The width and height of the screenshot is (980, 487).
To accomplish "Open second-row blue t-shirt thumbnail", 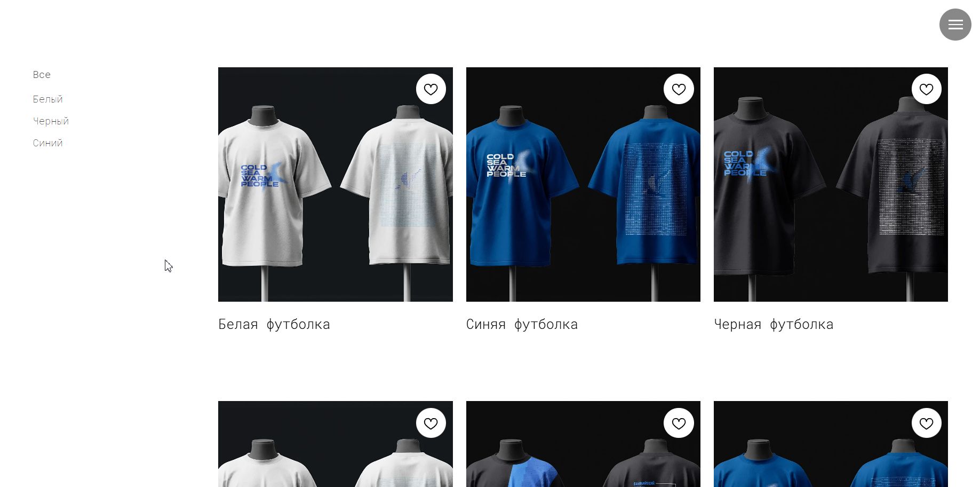I will (x=831, y=444).
